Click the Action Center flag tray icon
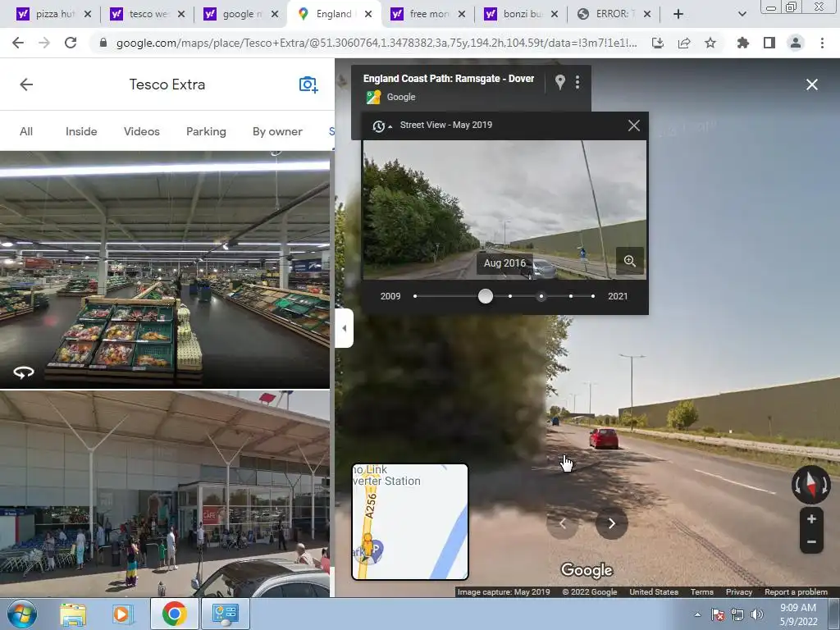 pyautogui.click(x=718, y=614)
